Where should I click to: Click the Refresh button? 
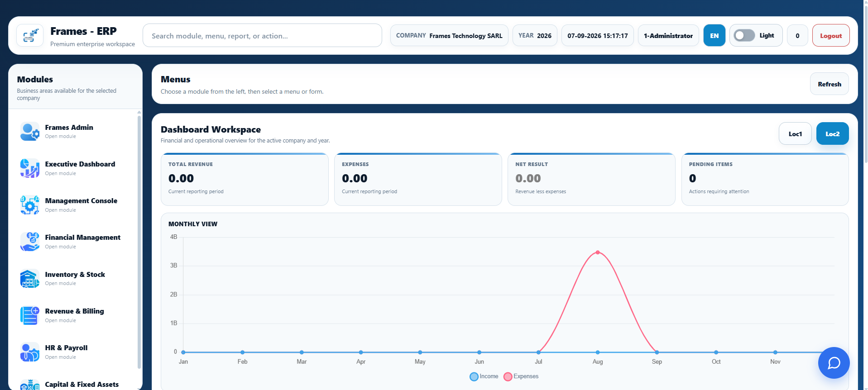[x=829, y=84]
